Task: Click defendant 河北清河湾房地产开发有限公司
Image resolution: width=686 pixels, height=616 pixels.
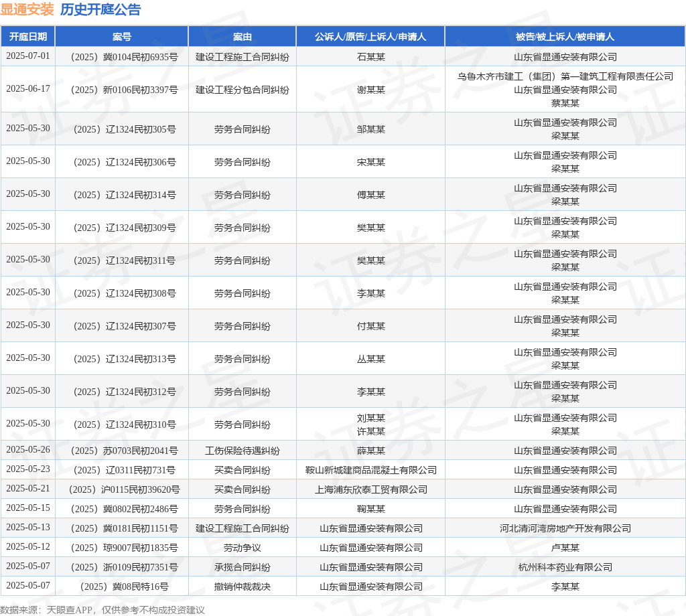Action: [565, 528]
